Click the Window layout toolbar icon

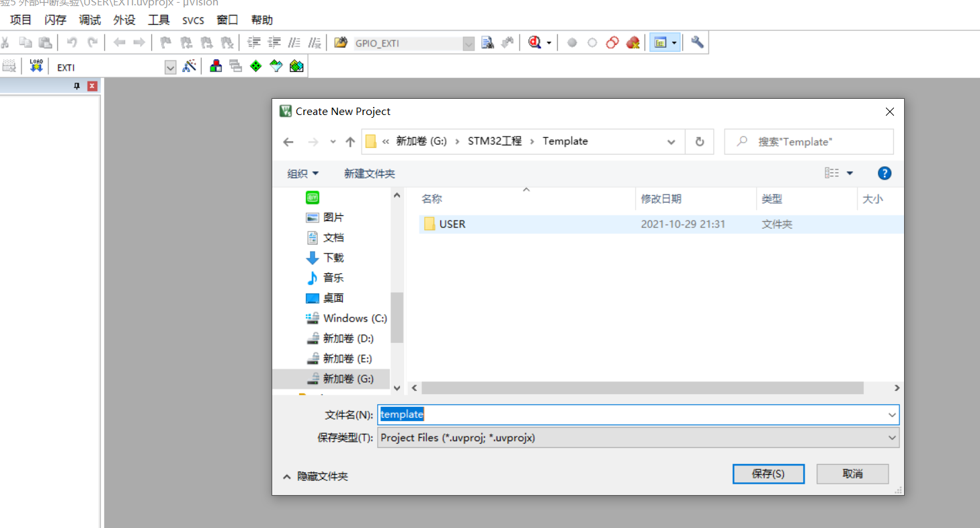click(x=660, y=42)
